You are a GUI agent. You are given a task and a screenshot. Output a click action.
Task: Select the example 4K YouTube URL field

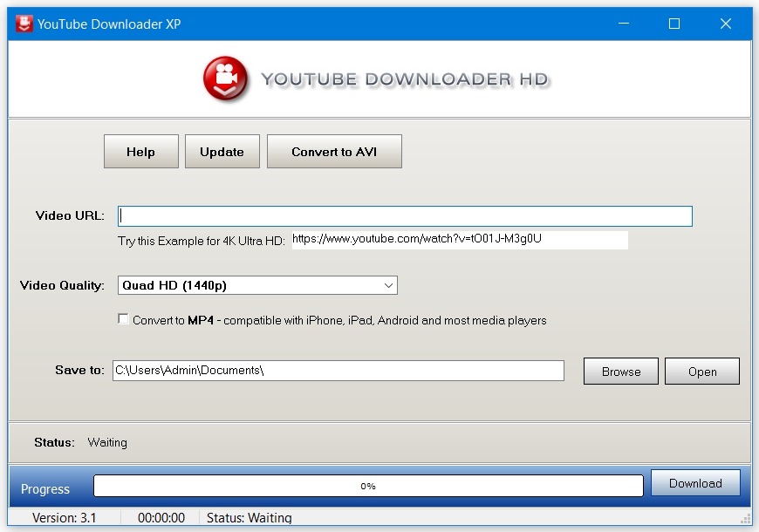[460, 240]
